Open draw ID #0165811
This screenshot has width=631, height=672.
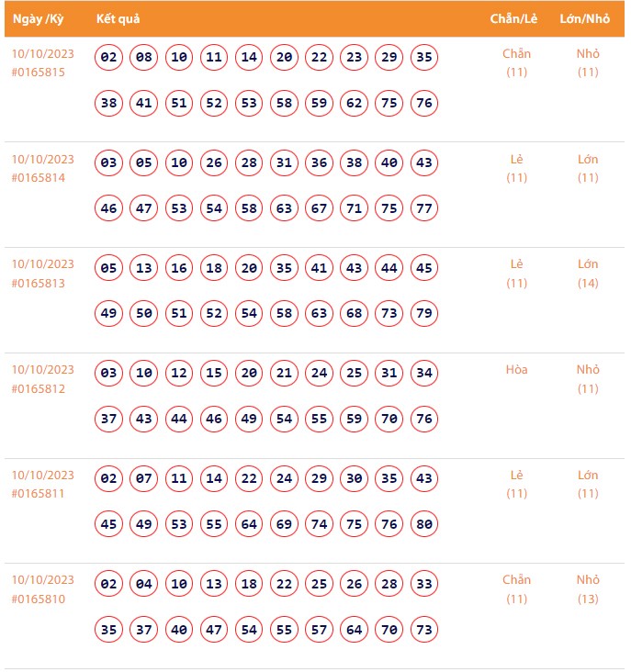(x=38, y=494)
